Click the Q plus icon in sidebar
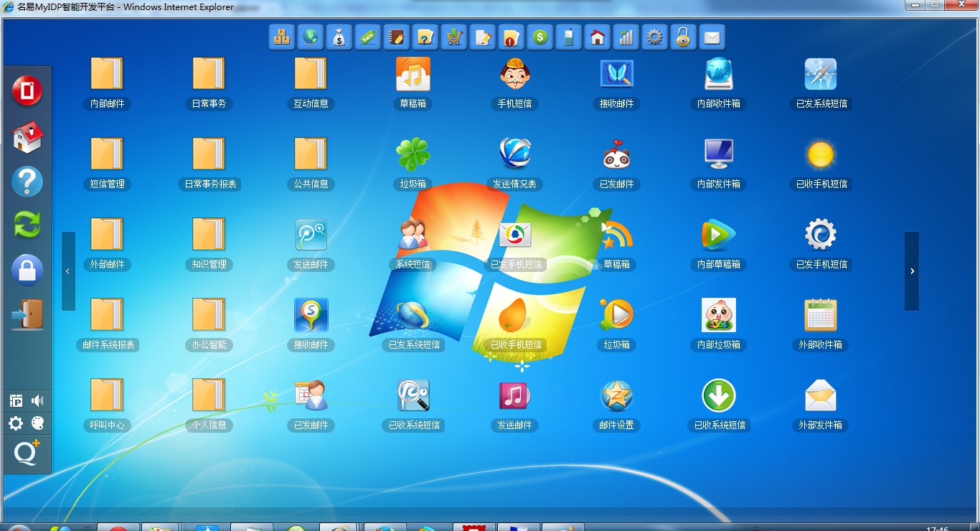Viewport: 980px width, 531px height. click(27, 454)
